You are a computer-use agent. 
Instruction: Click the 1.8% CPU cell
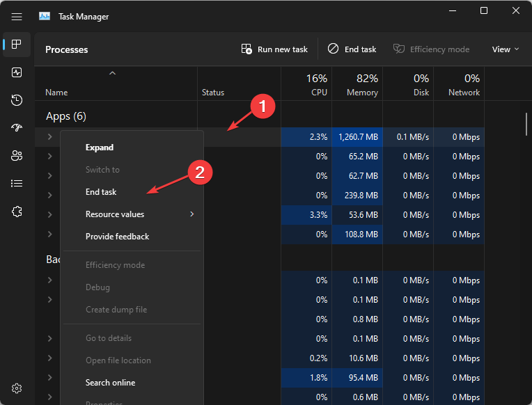coord(306,378)
